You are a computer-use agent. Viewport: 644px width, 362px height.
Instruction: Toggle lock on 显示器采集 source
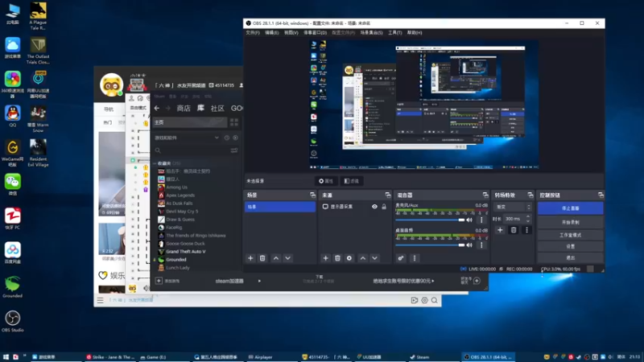pos(384,207)
